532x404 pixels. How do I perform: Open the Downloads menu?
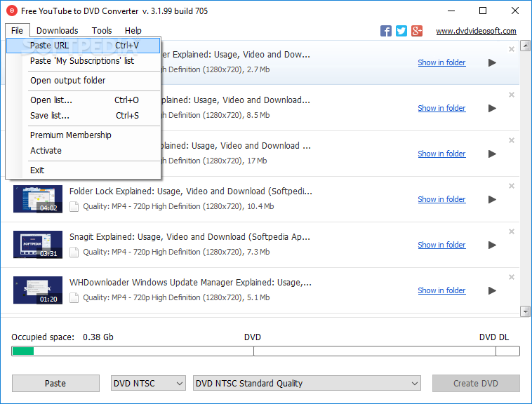(x=58, y=30)
